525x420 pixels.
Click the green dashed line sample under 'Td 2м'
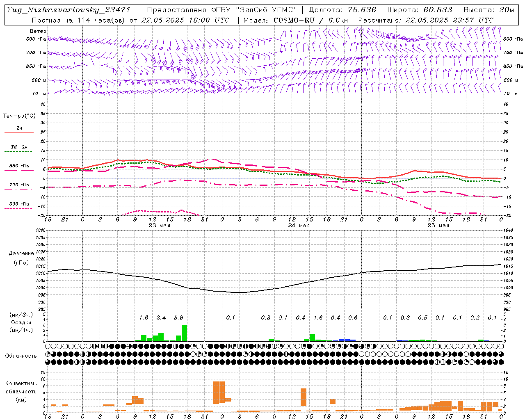pos(19,151)
